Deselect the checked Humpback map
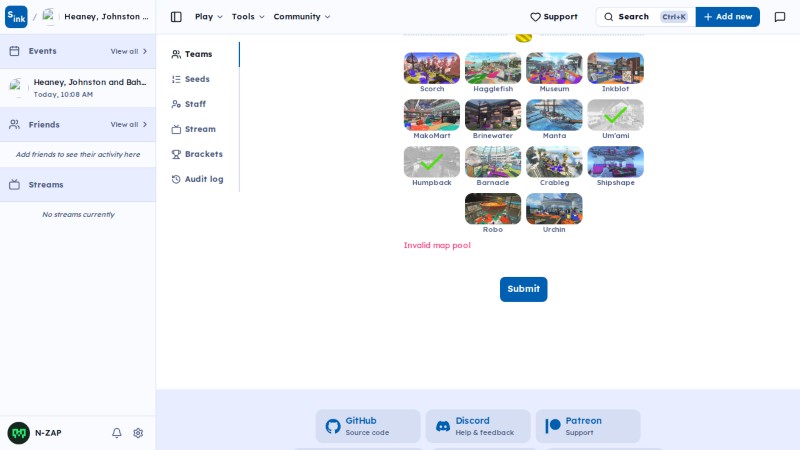This screenshot has height=450, width=800. (432, 162)
